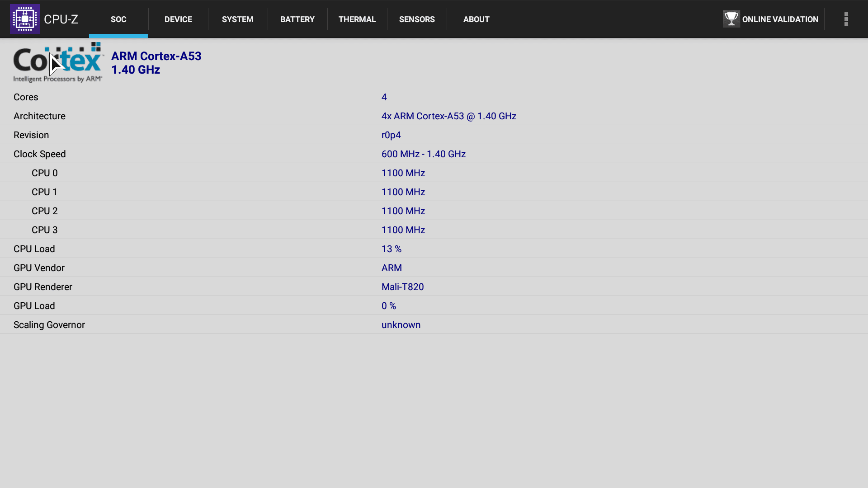Click the CPU 3 row label

(x=45, y=230)
